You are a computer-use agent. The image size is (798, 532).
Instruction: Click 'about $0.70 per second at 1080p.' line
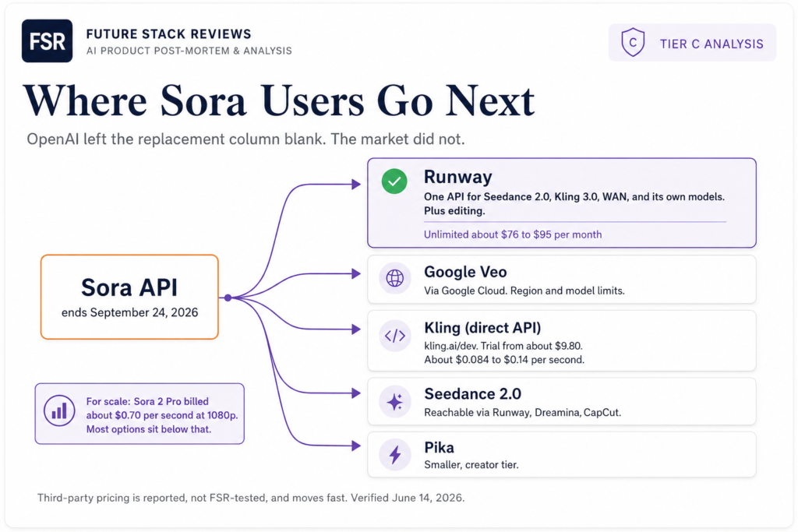tap(162, 415)
